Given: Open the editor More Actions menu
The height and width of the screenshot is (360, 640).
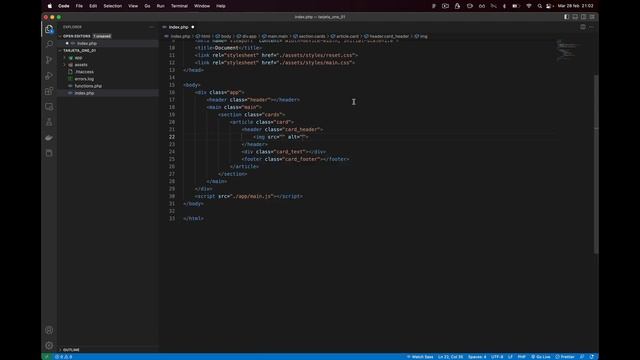Looking at the screenshot, I should 591,27.
